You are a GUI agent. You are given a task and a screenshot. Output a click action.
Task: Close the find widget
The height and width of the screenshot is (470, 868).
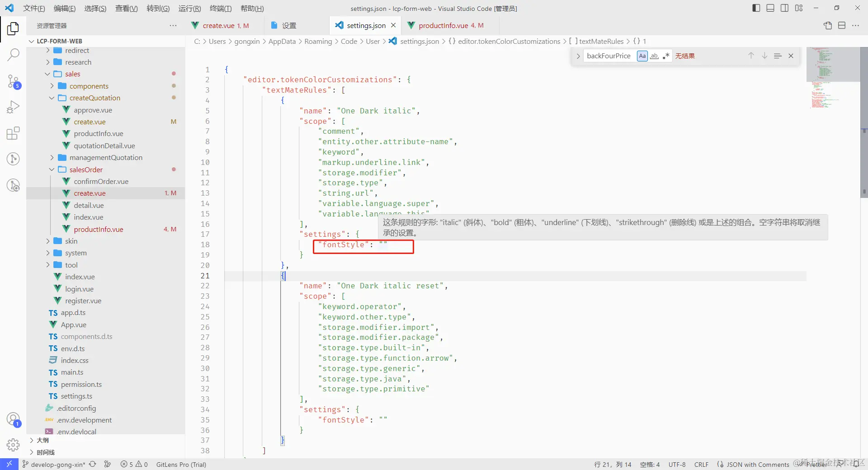point(791,56)
